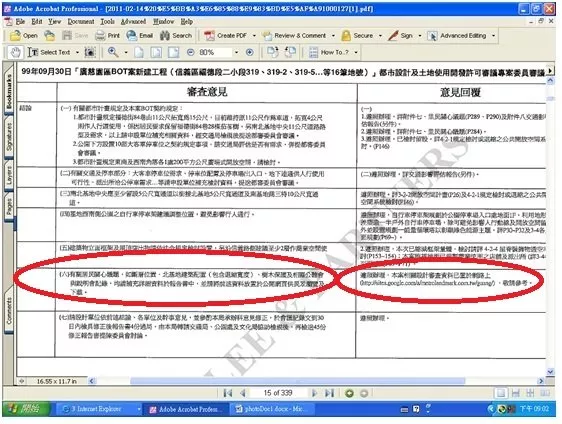Expand the Review & Comment dropdown
The height and width of the screenshot is (424, 562).
tap(333, 35)
